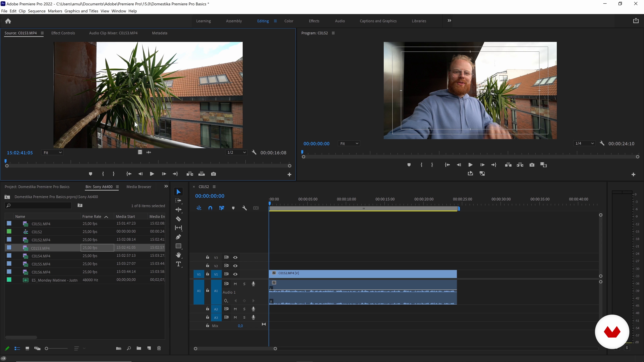The image size is (644, 362).
Task: Select the Razor tool
Action: pyautogui.click(x=178, y=219)
